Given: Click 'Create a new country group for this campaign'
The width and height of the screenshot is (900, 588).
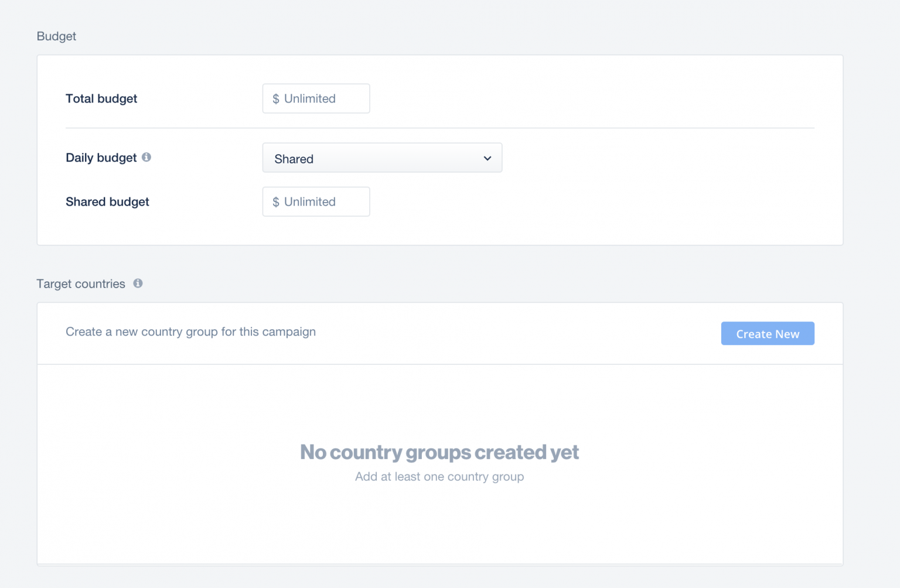Looking at the screenshot, I should 190,331.
